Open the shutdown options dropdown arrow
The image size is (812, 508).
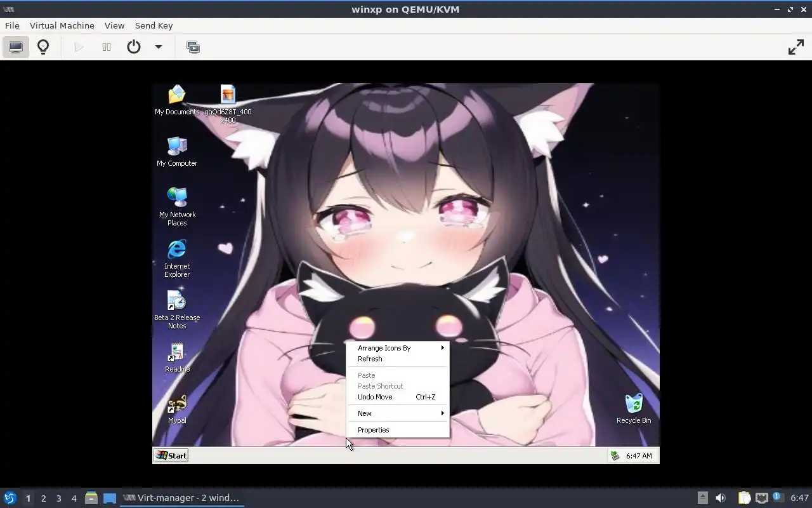pos(159,47)
